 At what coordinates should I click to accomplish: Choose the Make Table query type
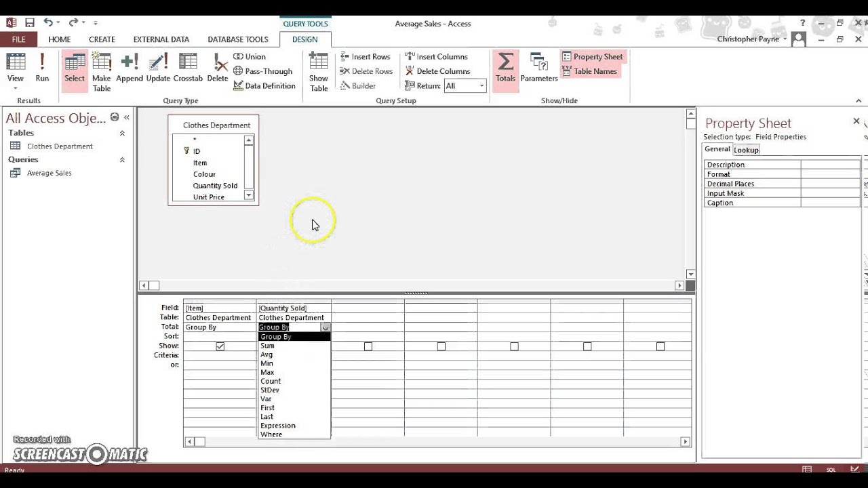tap(101, 72)
